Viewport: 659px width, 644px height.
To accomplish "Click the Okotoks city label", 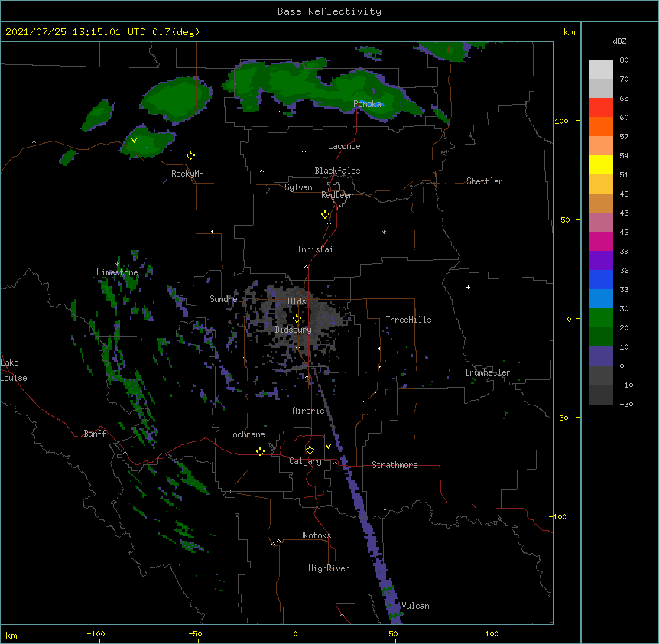I will click(315, 535).
